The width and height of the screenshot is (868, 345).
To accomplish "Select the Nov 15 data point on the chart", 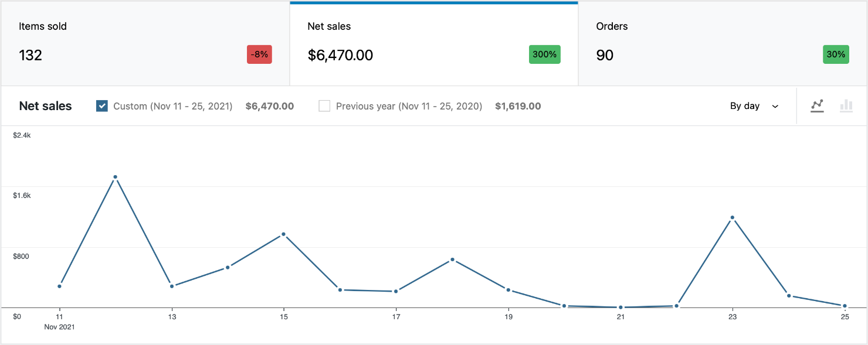I will coord(283,234).
